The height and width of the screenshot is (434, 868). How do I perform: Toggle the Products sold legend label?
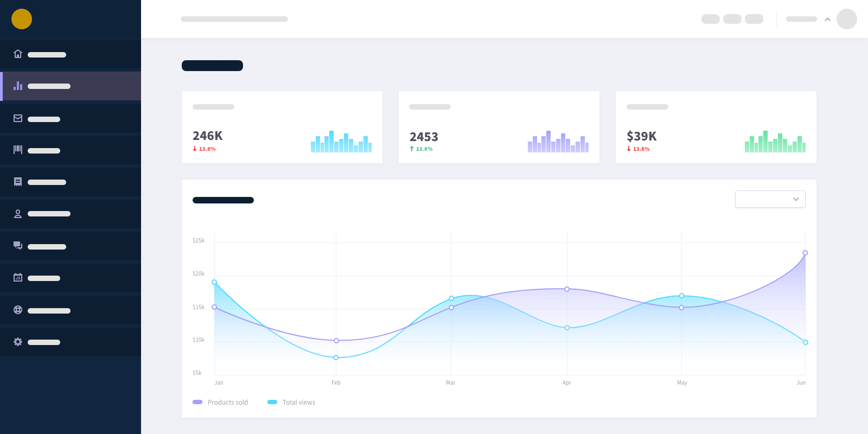[x=228, y=403]
